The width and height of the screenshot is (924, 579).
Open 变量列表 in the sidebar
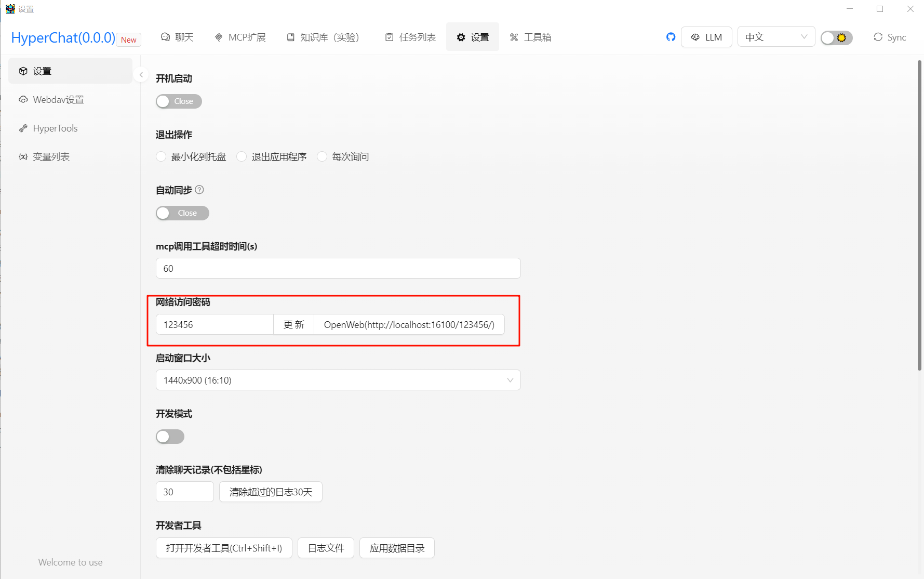(71, 157)
